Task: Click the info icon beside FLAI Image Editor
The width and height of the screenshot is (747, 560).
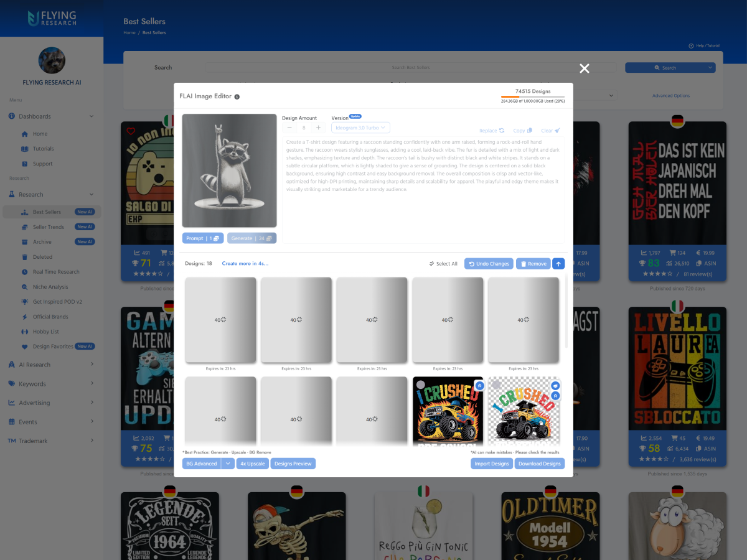Action: pos(237,97)
